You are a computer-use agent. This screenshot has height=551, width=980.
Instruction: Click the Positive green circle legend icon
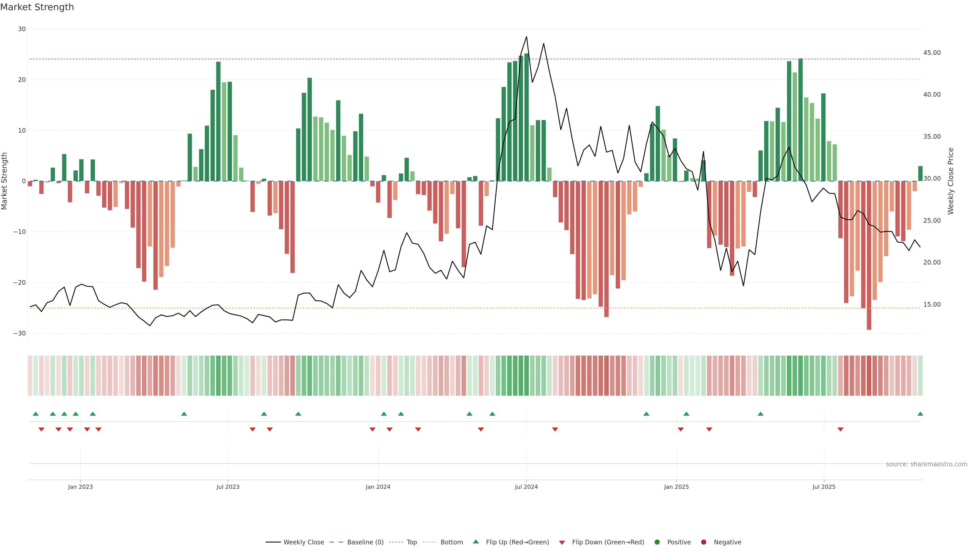click(x=657, y=542)
